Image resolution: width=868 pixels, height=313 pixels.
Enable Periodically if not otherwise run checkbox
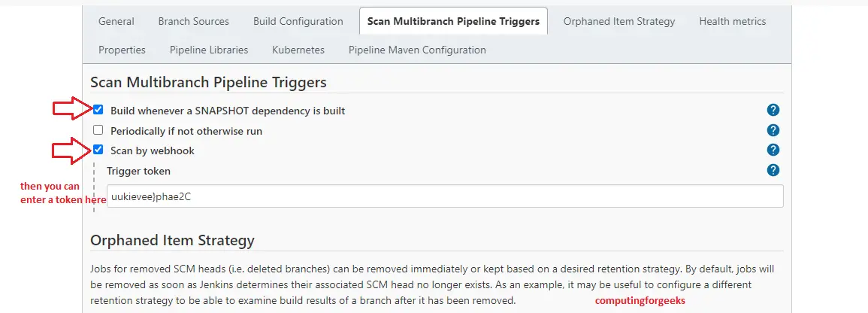click(98, 130)
